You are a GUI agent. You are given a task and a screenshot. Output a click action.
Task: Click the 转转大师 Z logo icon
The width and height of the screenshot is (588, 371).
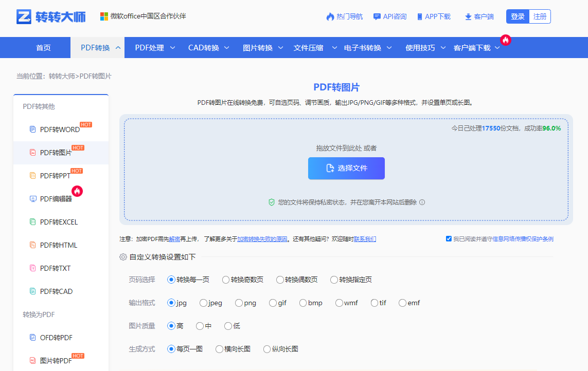point(24,16)
